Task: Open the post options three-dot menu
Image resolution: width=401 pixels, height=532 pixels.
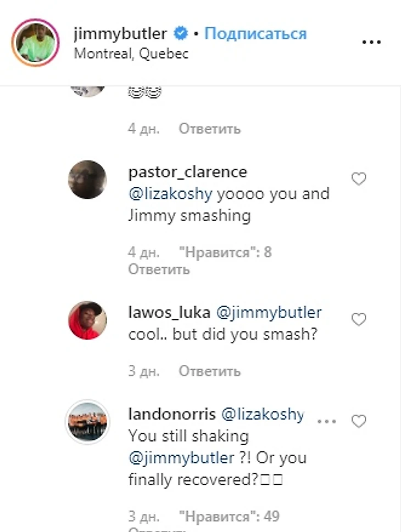Action: coord(371,42)
